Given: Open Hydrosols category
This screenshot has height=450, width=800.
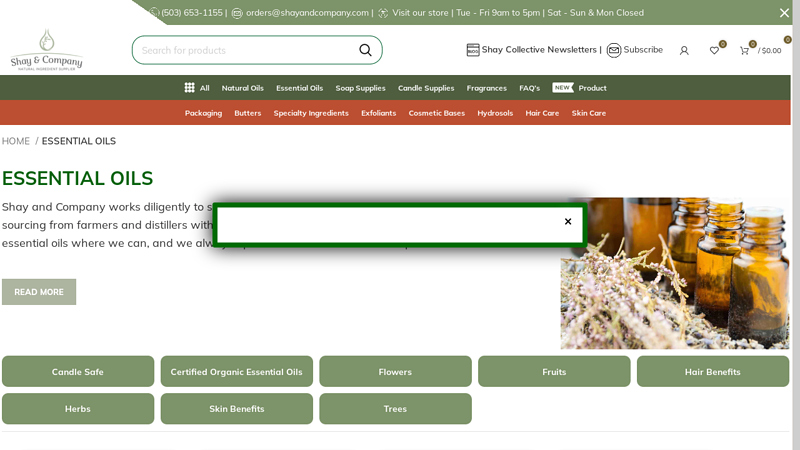Looking at the screenshot, I should click(x=495, y=113).
